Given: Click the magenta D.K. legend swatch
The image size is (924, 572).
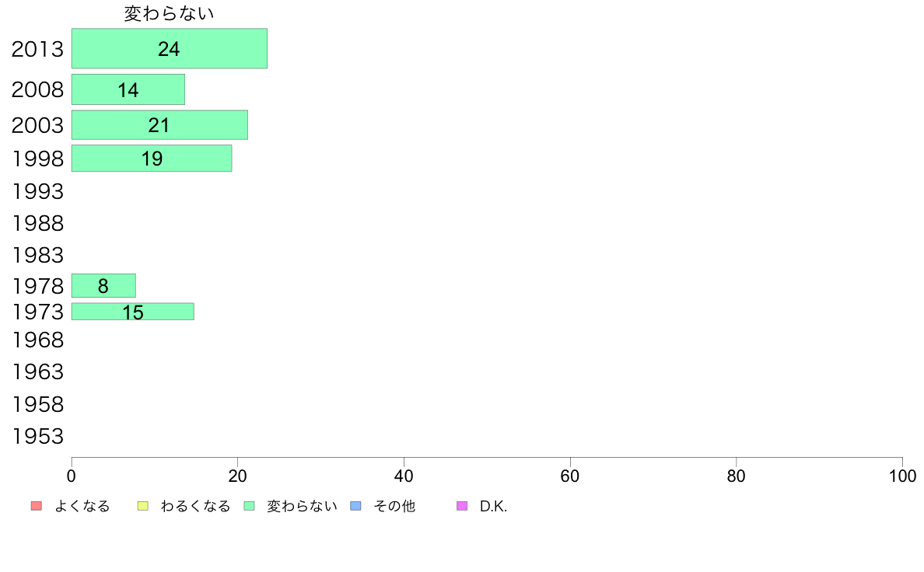Looking at the screenshot, I should pyautogui.click(x=462, y=506).
